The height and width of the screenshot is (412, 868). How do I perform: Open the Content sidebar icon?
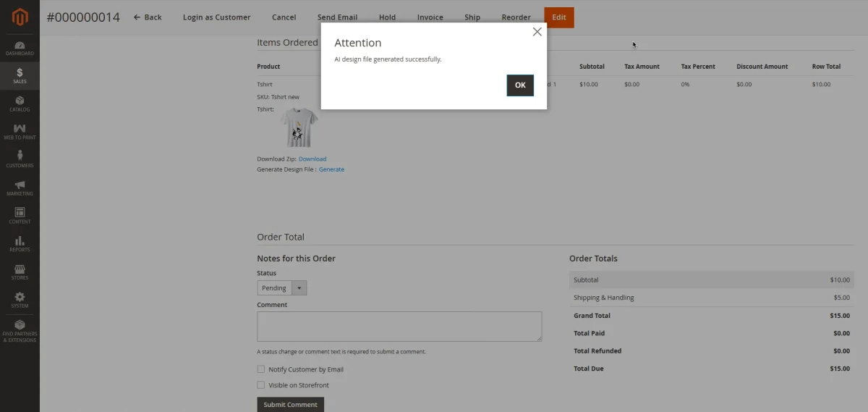(x=20, y=216)
